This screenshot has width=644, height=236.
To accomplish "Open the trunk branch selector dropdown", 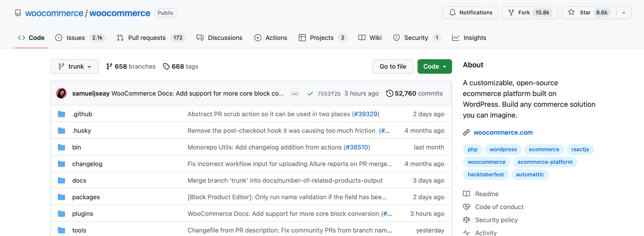I will [x=75, y=66].
